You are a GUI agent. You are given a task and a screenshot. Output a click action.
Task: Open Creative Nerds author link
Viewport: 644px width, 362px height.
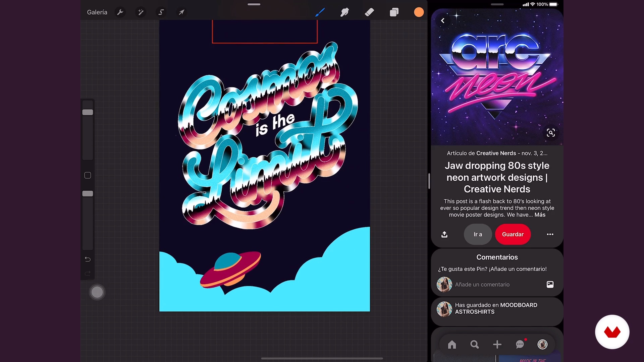[x=496, y=153]
